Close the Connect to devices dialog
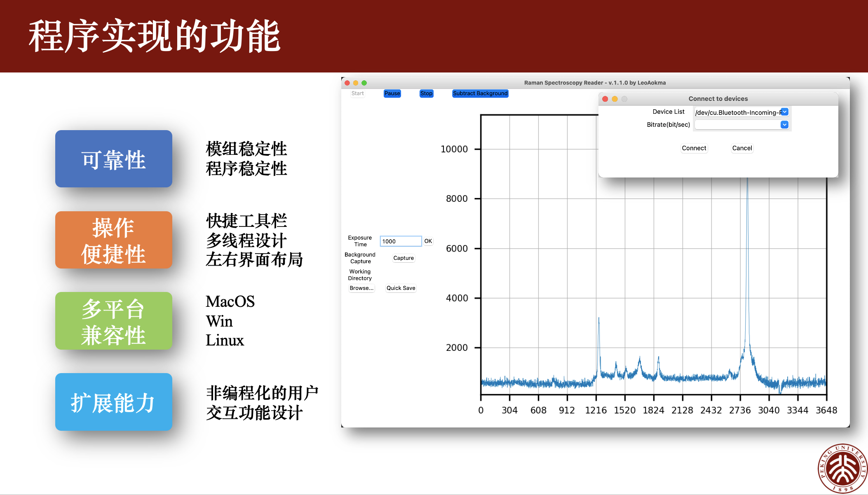The image size is (868, 495). (605, 99)
